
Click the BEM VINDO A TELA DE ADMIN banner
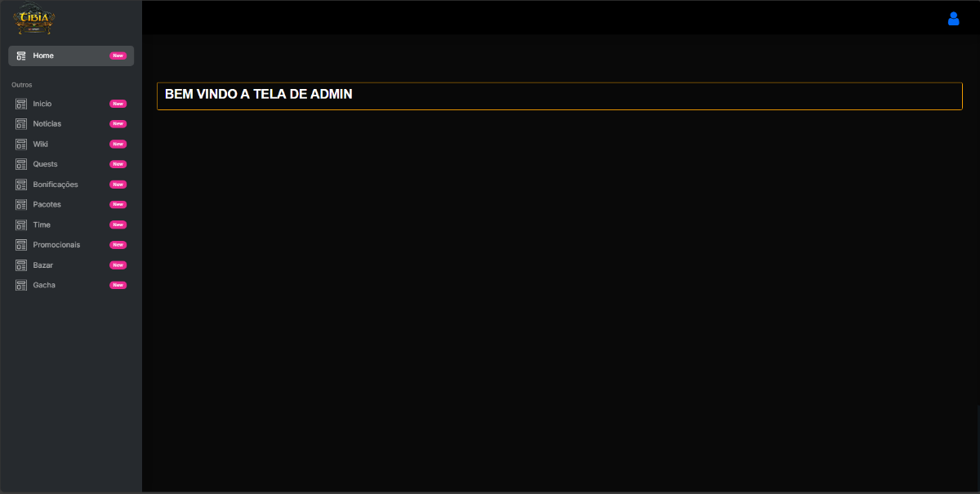pos(559,96)
